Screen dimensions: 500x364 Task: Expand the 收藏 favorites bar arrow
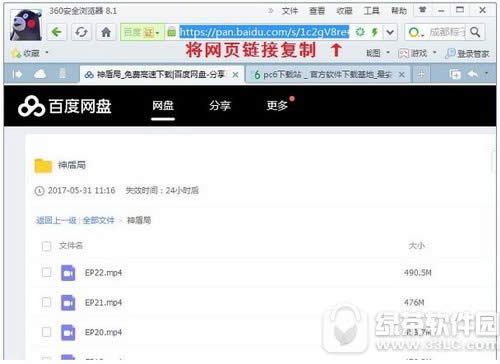point(47,53)
